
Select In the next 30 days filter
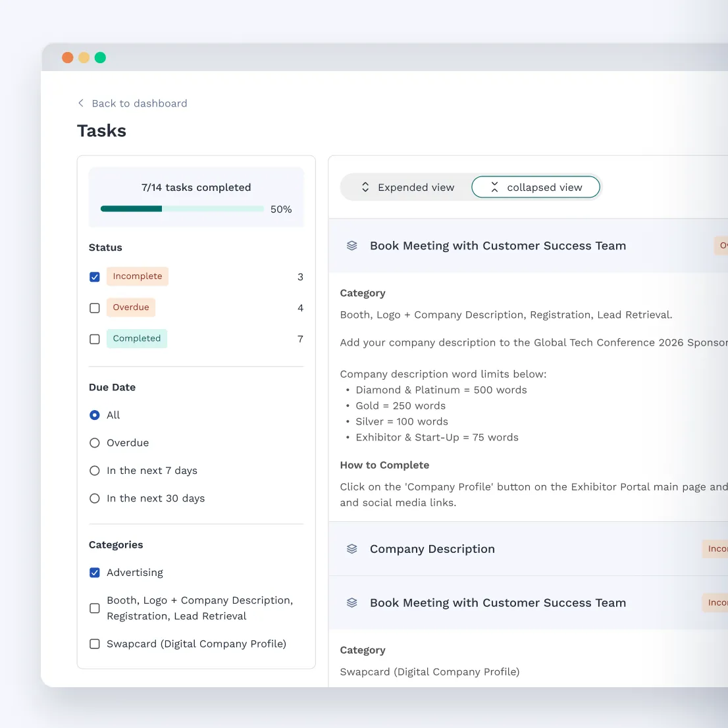tap(94, 498)
